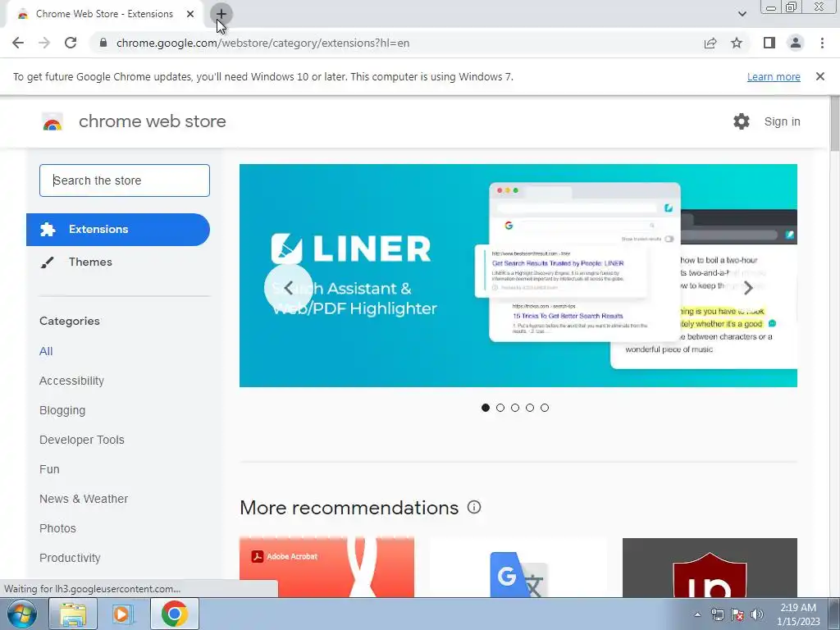This screenshot has width=840, height=630.
Task: Click the forward navigation arrow
Action: tap(44, 43)
